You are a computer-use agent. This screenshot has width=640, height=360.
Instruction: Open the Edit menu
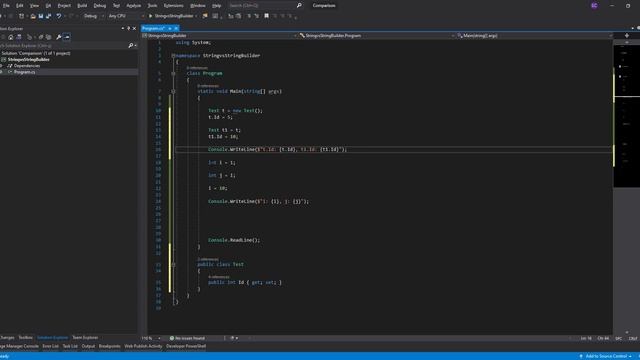pyautogui.click(x=20, y=6)
